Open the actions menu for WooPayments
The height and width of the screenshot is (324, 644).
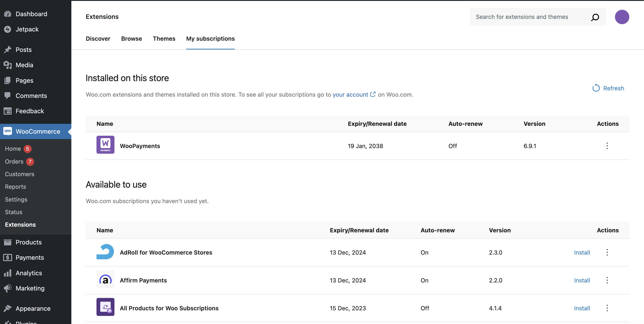coord(607,146)
